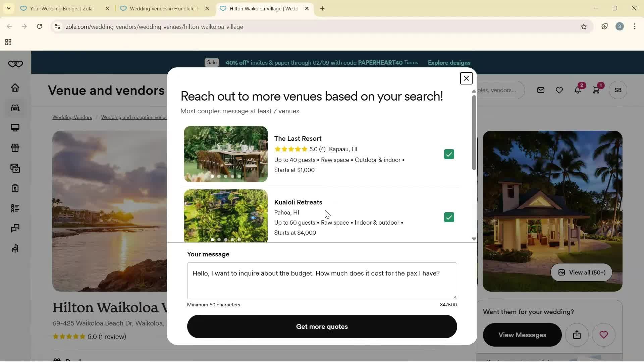Open the guest list icon in sidebar

point(15,208)
